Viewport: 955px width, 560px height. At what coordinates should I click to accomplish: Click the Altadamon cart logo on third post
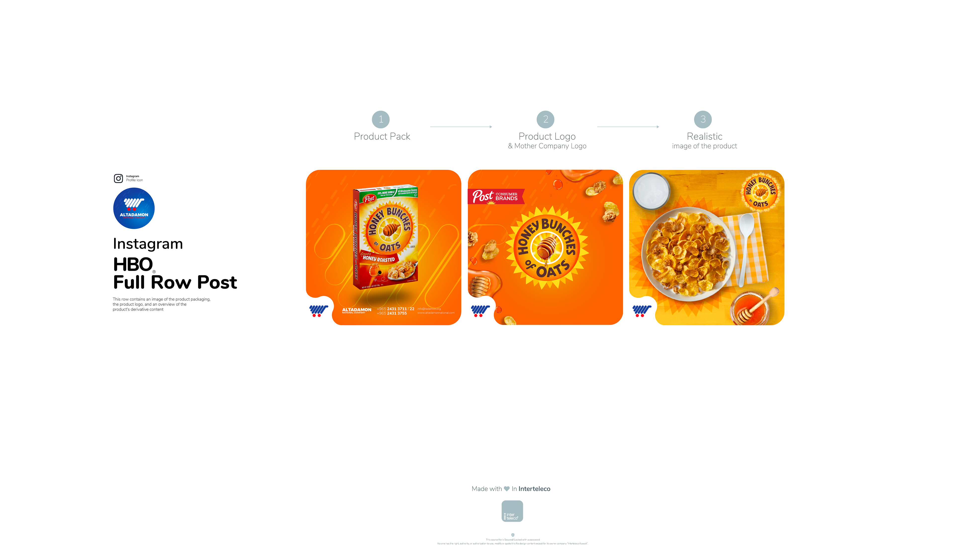click(x=642, y=311)
